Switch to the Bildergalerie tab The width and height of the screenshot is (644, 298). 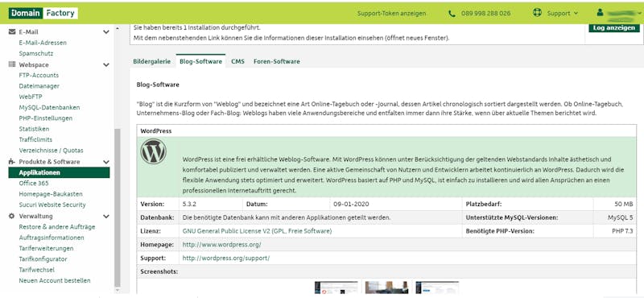click(151, 61)
